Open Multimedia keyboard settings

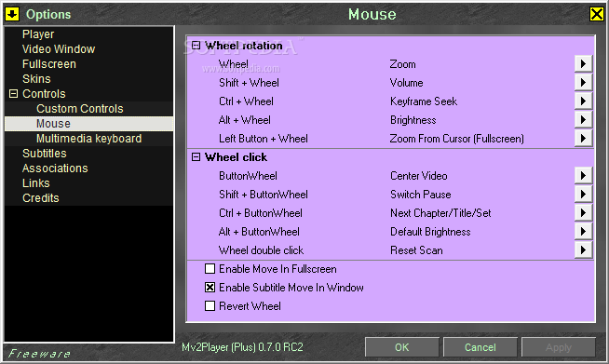(x=89, y=139)
